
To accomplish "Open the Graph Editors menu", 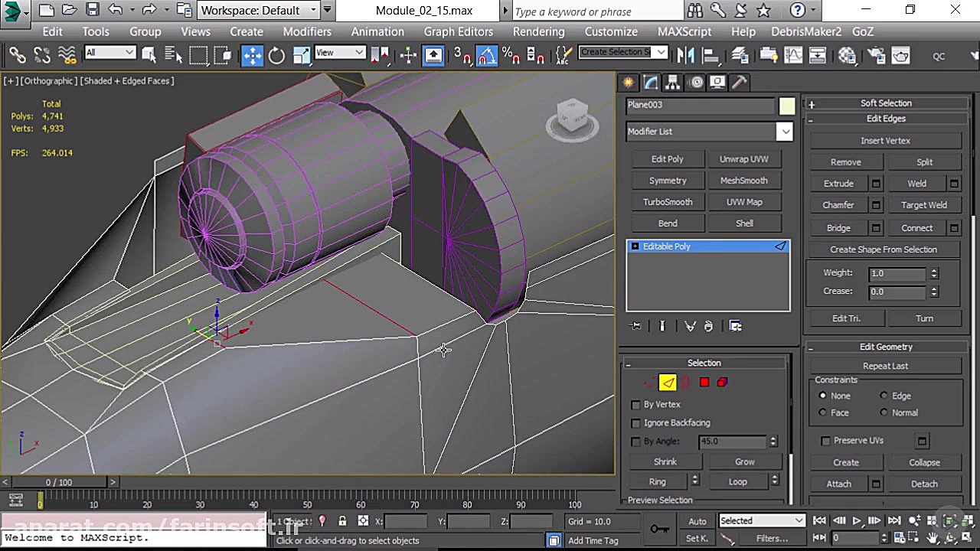I will click(458, 31).
